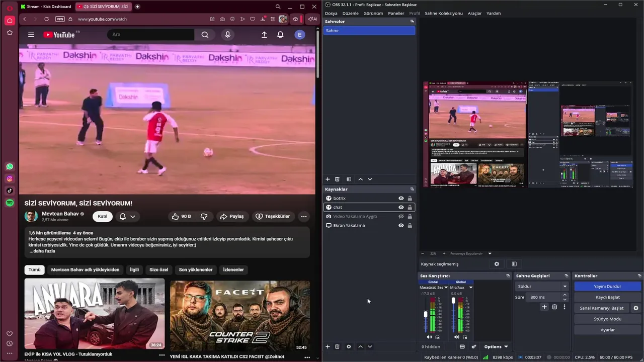Open properties gear beside Kaynak seçilmemiş

(497, 264)
